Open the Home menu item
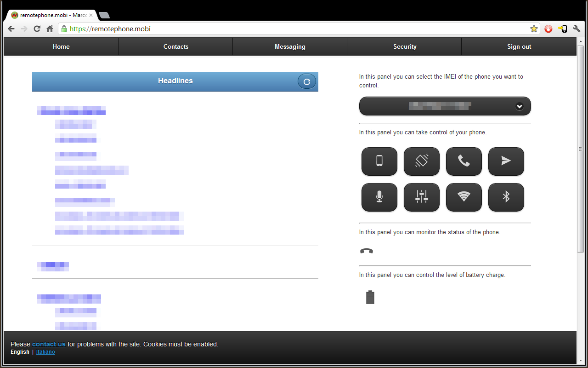Image resolution: width=588 pixels, height=368 pixels. [61, 46]
